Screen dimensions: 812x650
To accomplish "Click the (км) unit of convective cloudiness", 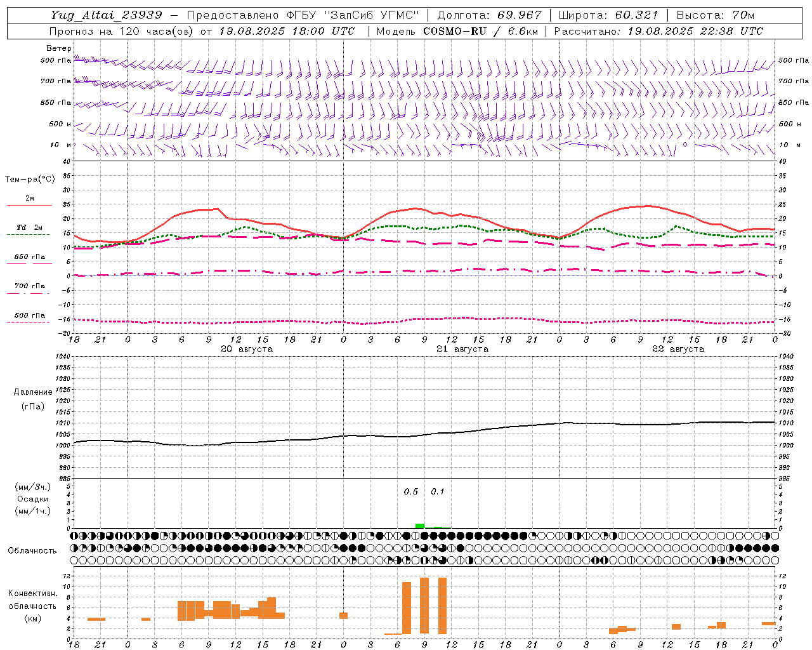I will [33, 618].
